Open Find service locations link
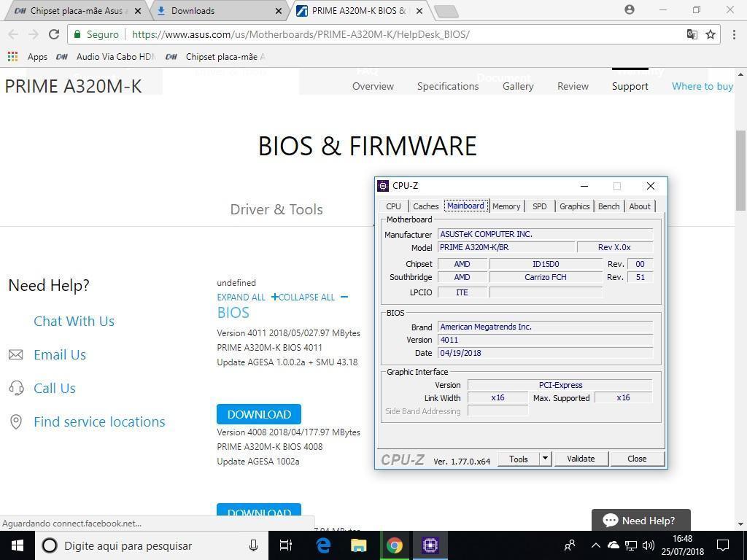The image size is (747, 560). 99,422
